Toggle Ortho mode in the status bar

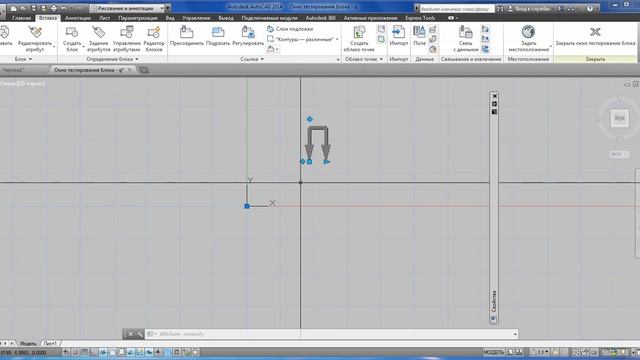point(94,352)
